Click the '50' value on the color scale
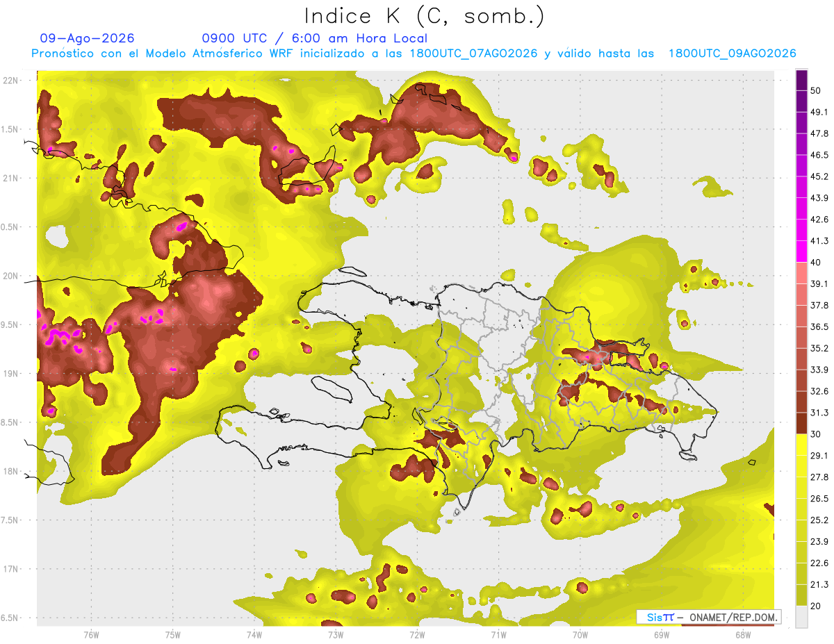The width and height of the screenshot is (834, 644). [817, 90]
